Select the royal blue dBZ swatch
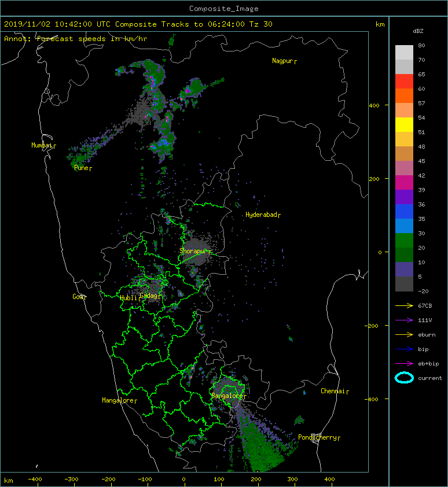The width and height of the screenshot is (448, 487). click(x=404, y=212)
